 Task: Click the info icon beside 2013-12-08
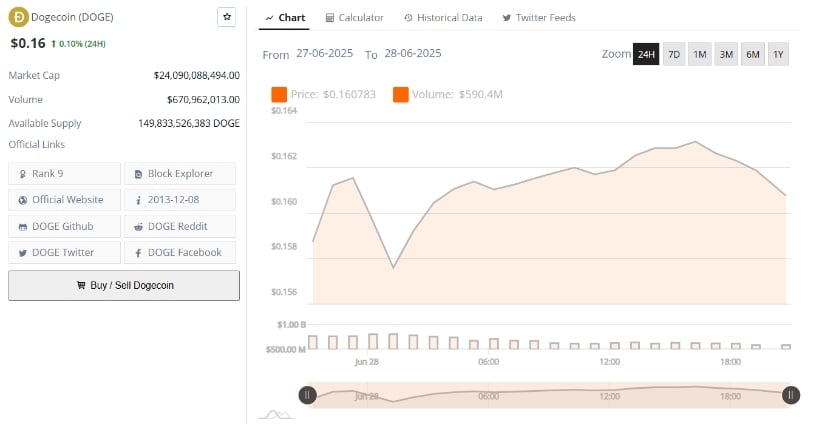(138, 200)
